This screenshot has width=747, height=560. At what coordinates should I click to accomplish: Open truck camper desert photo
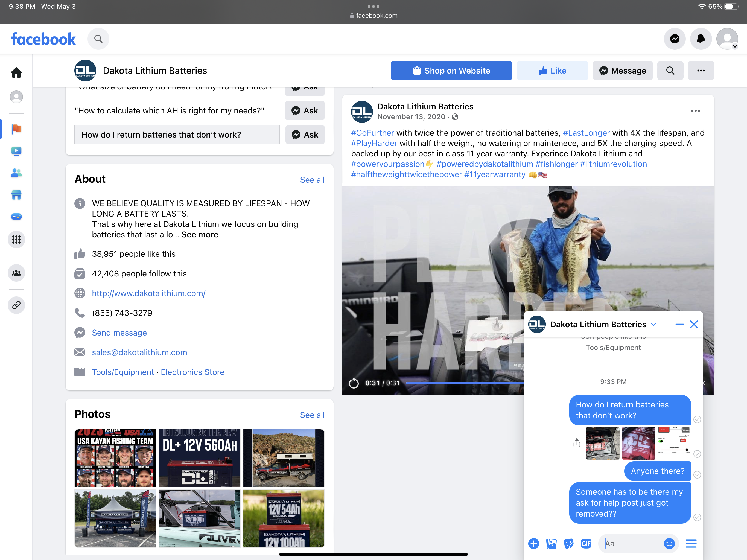(x=284, y=458)
